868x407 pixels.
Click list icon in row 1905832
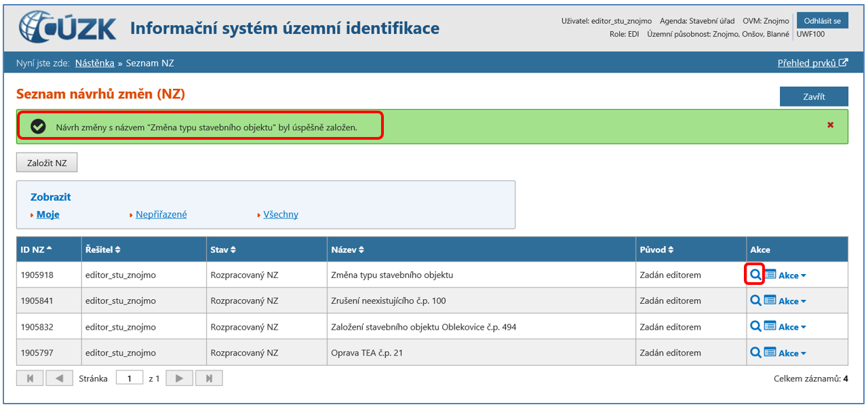[770, 326]
